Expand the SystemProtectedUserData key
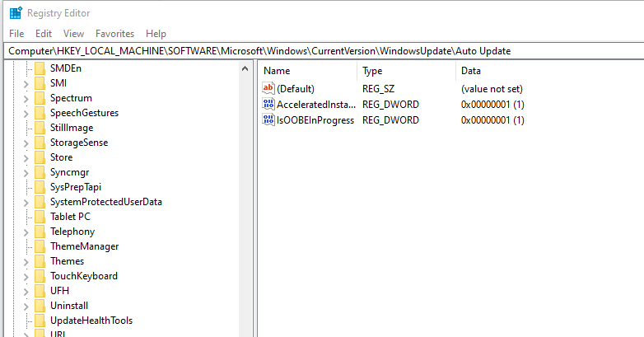The image size is (644, 337). click(26, 203)
